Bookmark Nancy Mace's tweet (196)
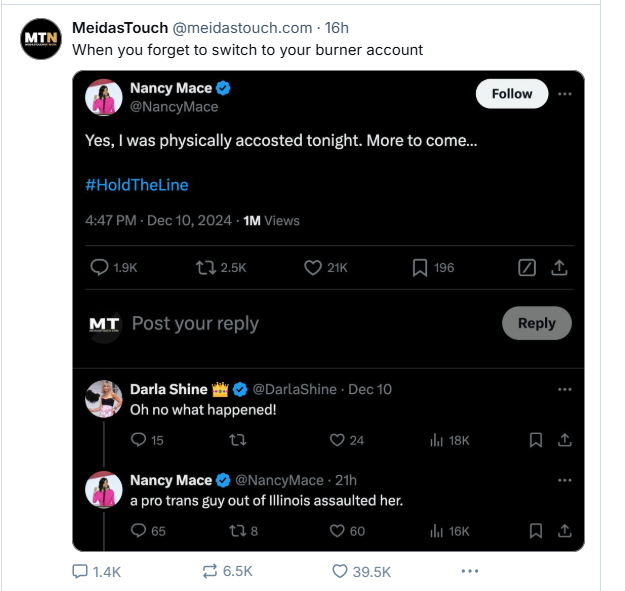 (421, 267)
